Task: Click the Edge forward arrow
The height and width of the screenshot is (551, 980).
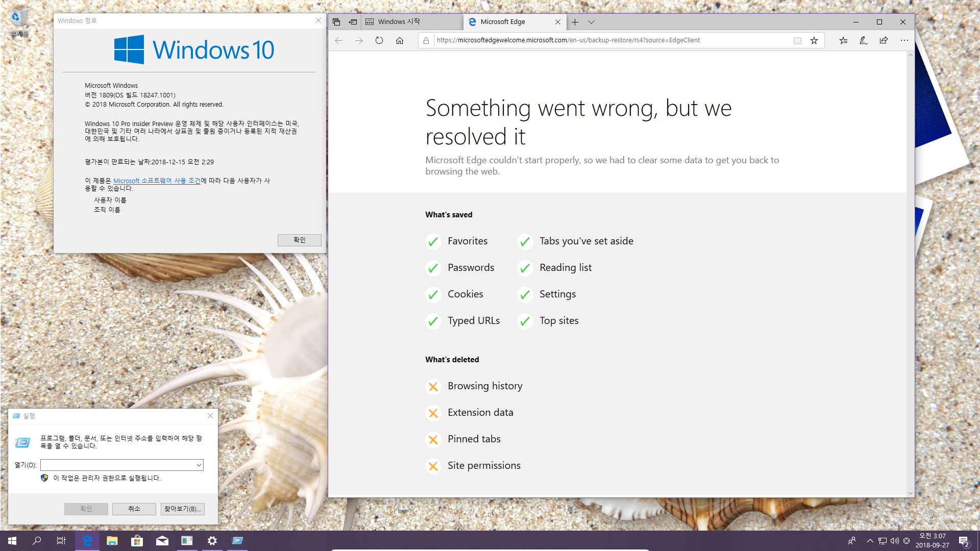Action: point(359,40)
